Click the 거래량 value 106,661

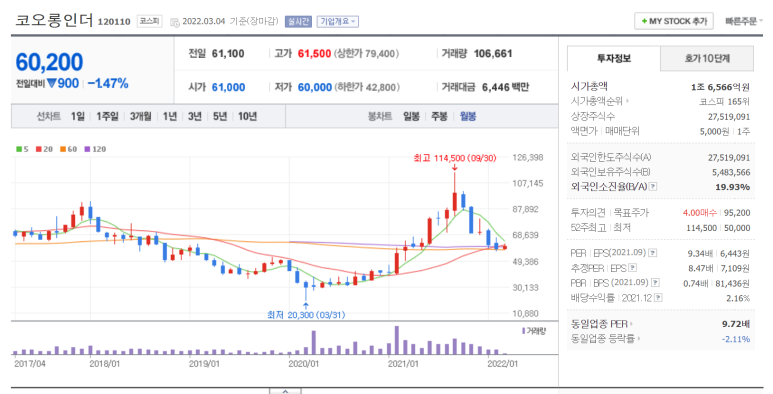(x=493, y=54)
